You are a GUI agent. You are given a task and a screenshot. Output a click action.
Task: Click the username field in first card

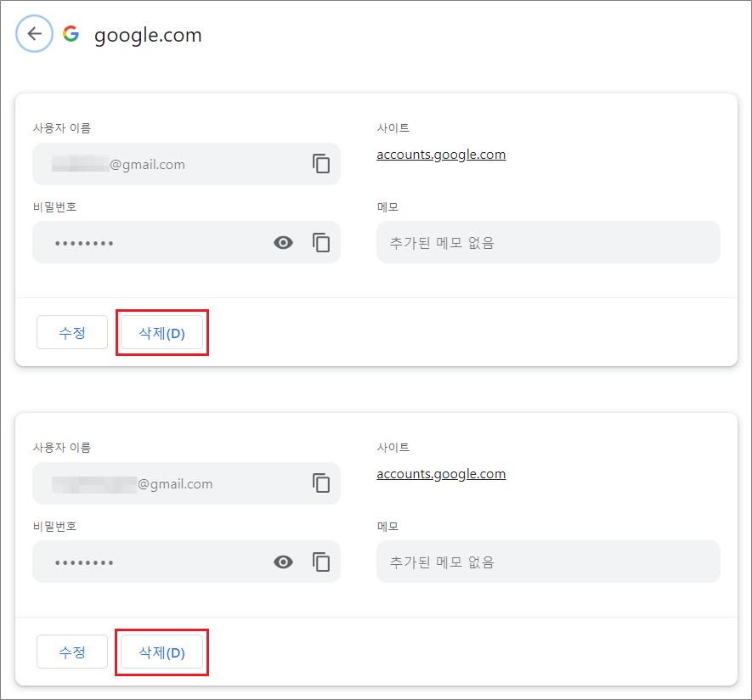pos(186,164)
